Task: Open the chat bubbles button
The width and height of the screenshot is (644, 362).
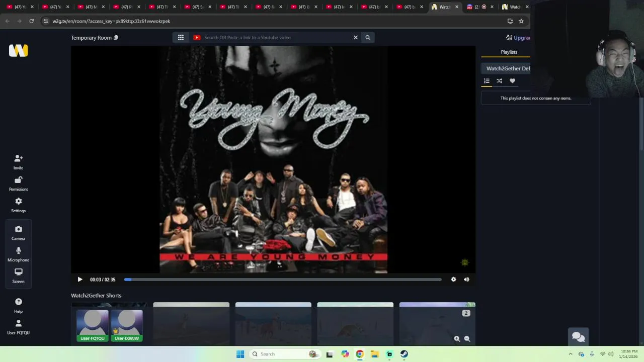Action: pyautogui.click(x=578, y=337)
